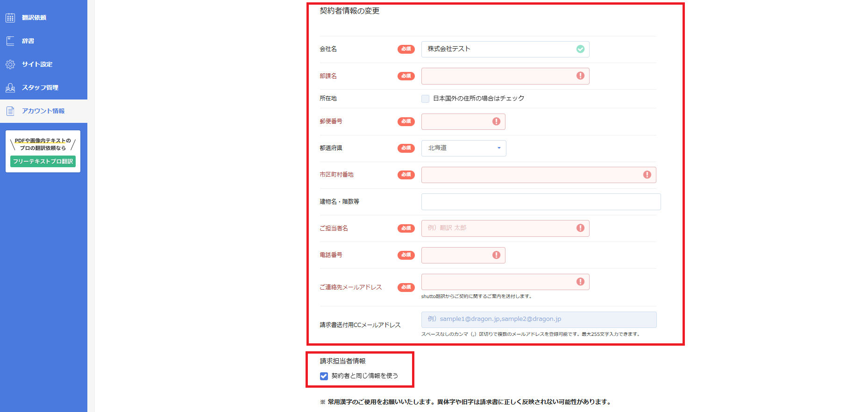
Task: Click the サイト設定 gear icon
Action: click(10, 64)
